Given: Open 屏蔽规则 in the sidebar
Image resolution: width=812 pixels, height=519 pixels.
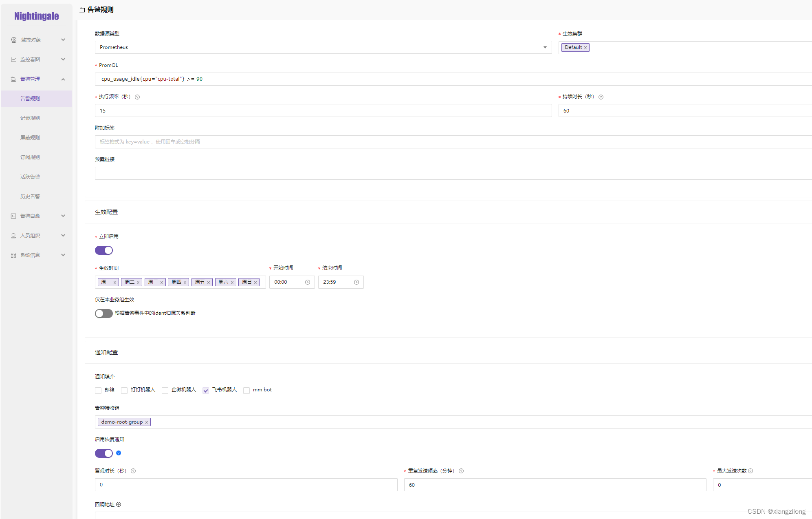Looking at the screenshot, I should point(30,138).
